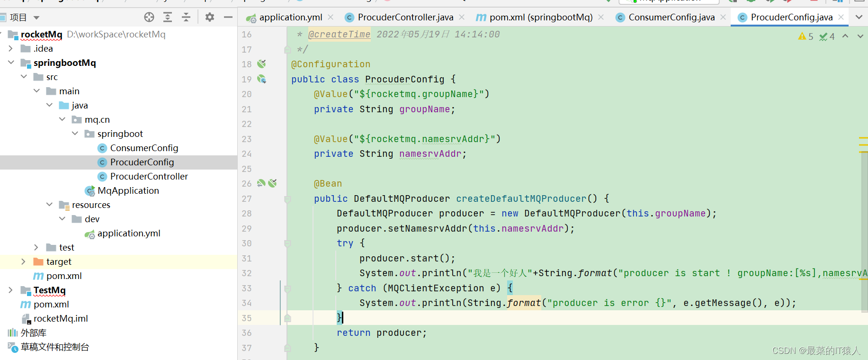This screenshot has width=868, height=360.
Task: Click the gutter icon beside line 19
Action: 261,79
